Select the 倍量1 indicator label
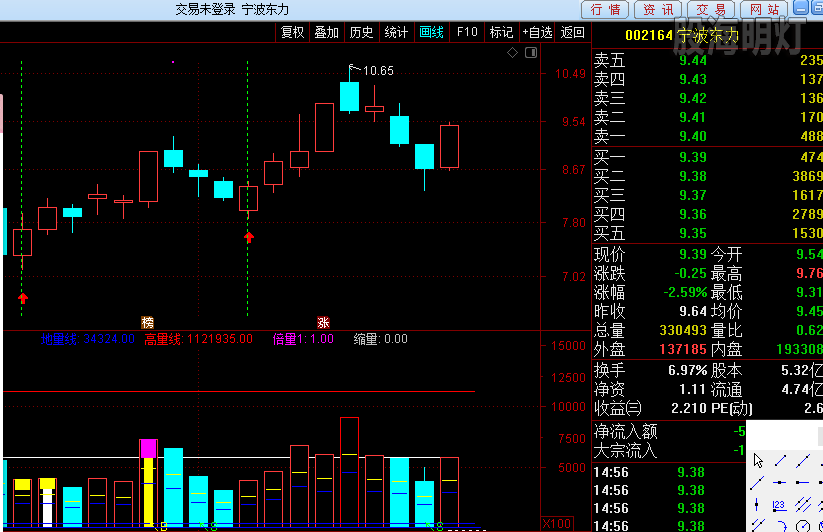 303,339
